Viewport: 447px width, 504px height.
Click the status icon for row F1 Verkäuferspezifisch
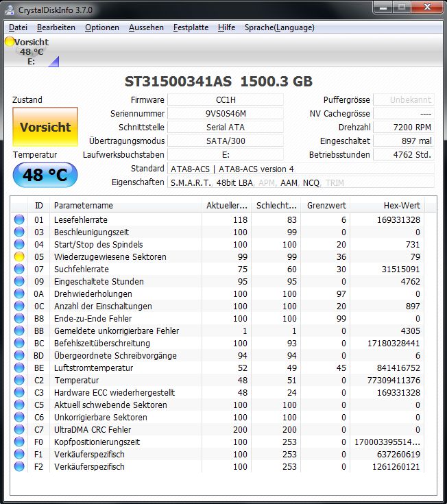tap(19, 454)
